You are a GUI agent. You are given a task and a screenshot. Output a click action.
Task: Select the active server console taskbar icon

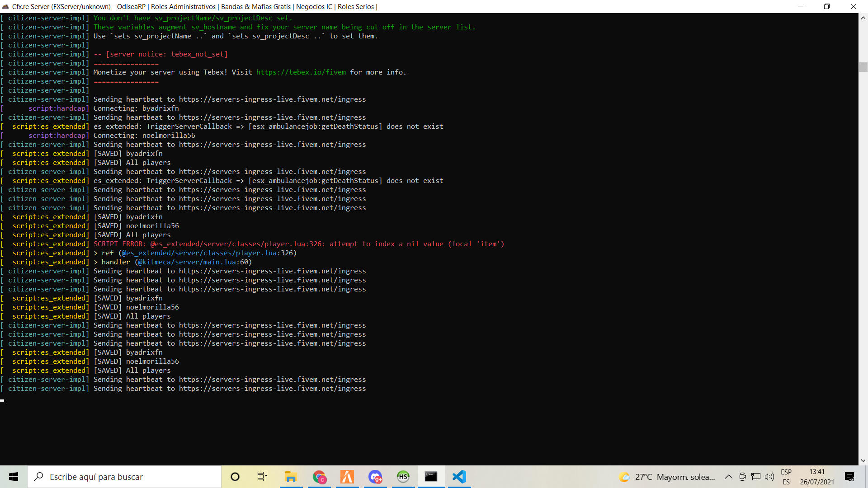tap(431, 477)
